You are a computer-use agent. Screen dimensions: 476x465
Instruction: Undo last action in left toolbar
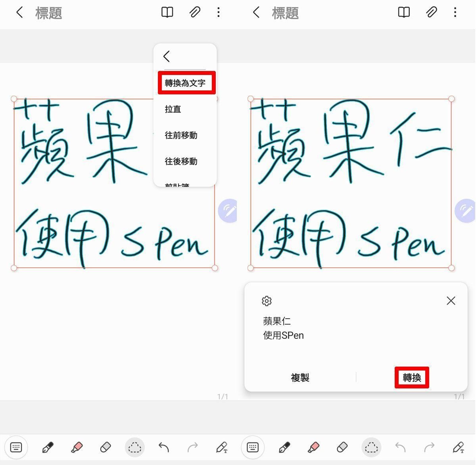(164, 447)
